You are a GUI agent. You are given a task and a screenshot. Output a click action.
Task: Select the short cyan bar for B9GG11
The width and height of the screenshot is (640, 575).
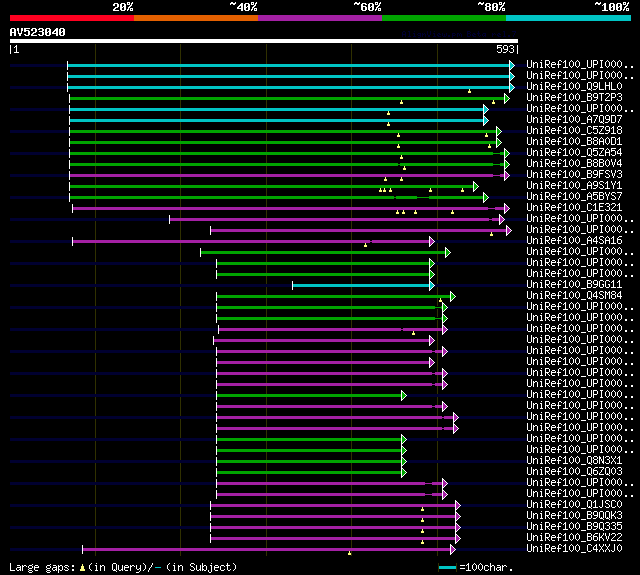point(361,286)
